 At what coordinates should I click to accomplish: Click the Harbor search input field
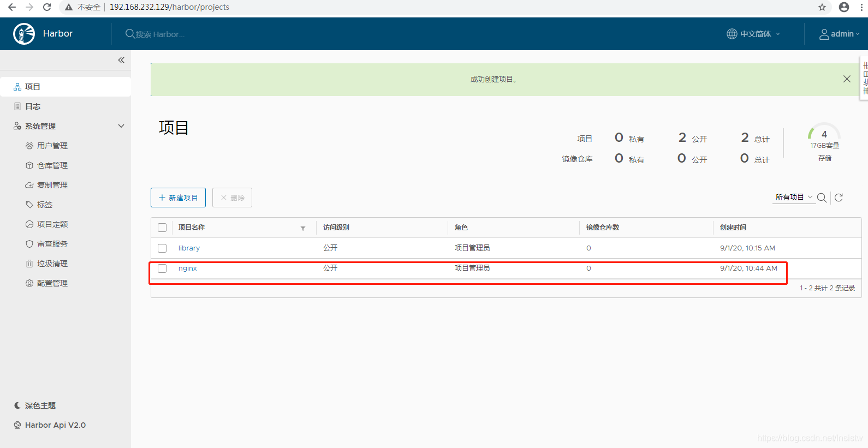tap(160, 34)
